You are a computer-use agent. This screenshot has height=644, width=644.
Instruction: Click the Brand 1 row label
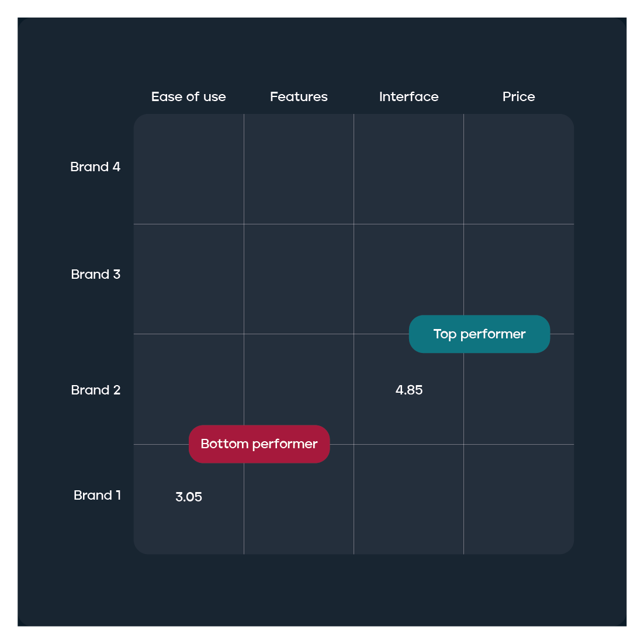pyautogui.click(x=98, y=496)
